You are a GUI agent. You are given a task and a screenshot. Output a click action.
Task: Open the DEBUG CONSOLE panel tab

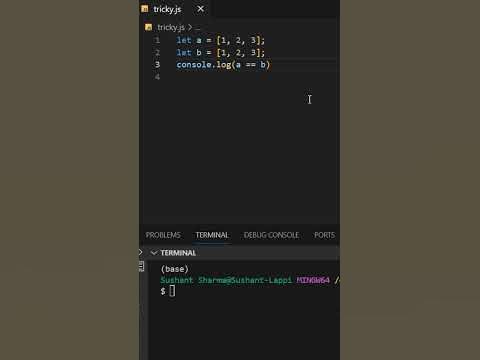click(x=271, y=235)
